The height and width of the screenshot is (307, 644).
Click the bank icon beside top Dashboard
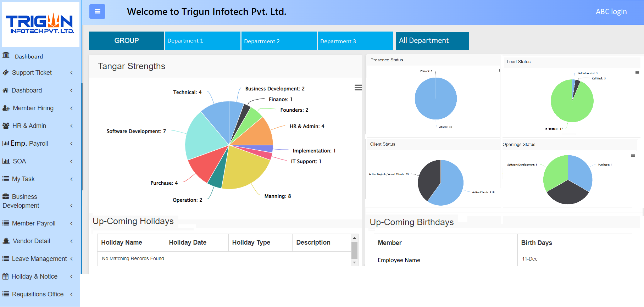[x=6, y=55]
